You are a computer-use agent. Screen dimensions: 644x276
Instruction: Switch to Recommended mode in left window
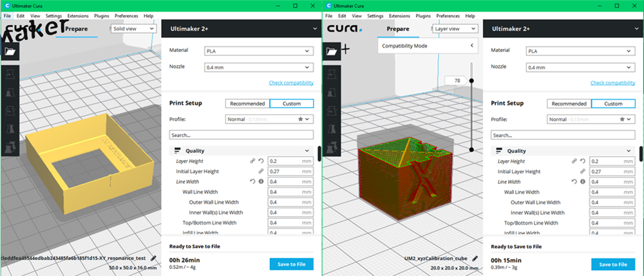coord(248,104)
